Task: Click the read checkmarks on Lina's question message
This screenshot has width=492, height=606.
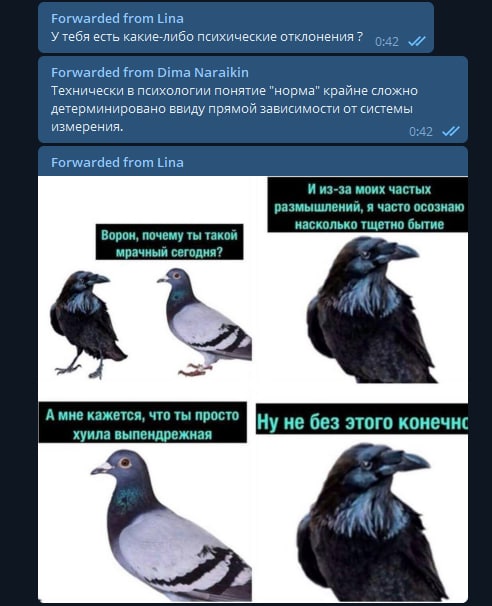Action: [x=417, y=41]
